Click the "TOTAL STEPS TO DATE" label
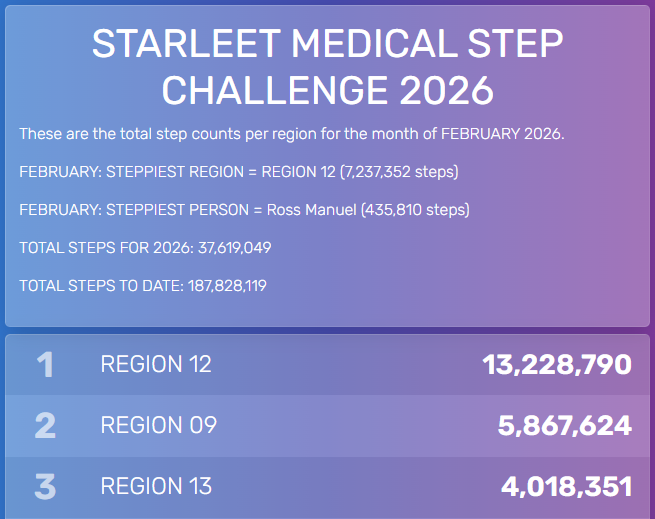655x519 pixels. click(x=97, y=286)
